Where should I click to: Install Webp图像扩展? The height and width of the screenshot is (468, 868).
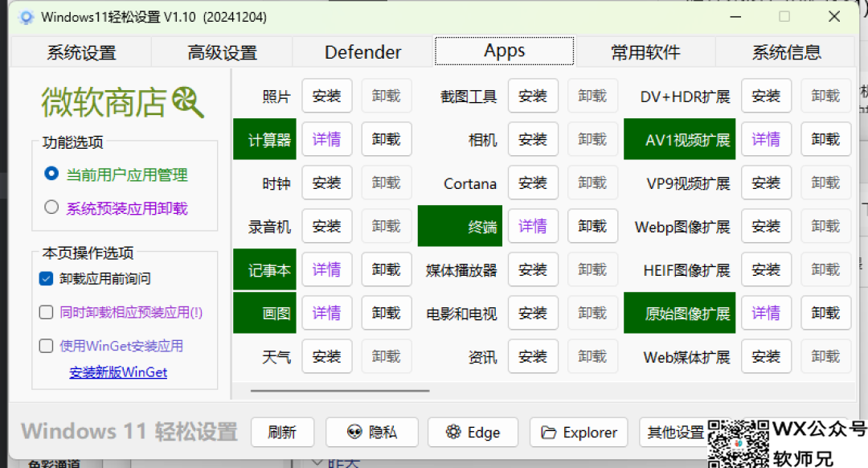click(766, 226)
